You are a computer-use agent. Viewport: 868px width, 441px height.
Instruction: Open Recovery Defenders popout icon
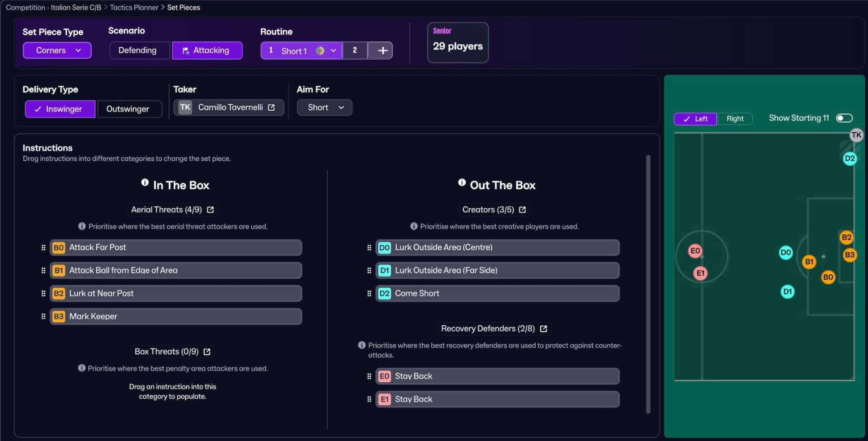[x=543, y=329]
